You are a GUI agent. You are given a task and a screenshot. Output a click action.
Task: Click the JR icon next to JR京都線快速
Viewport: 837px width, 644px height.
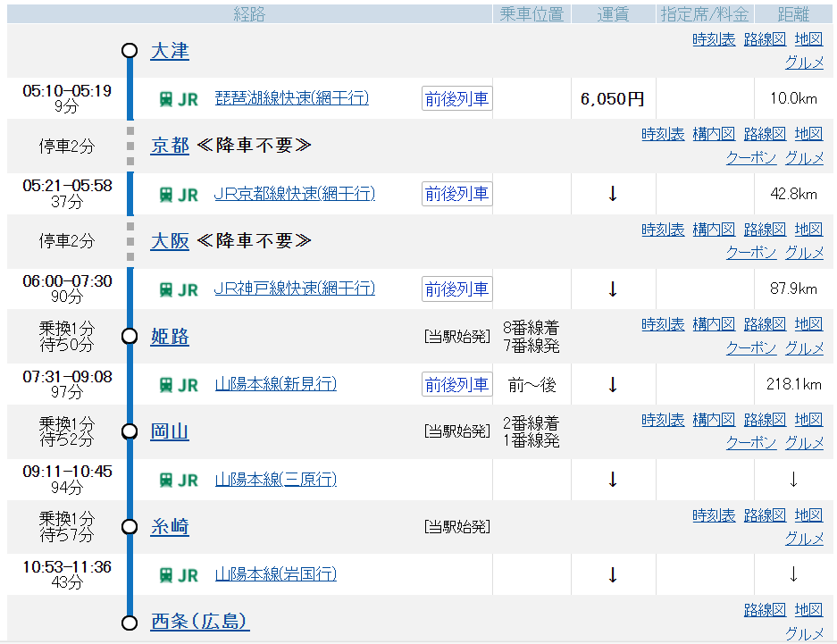tap(178, 195)
